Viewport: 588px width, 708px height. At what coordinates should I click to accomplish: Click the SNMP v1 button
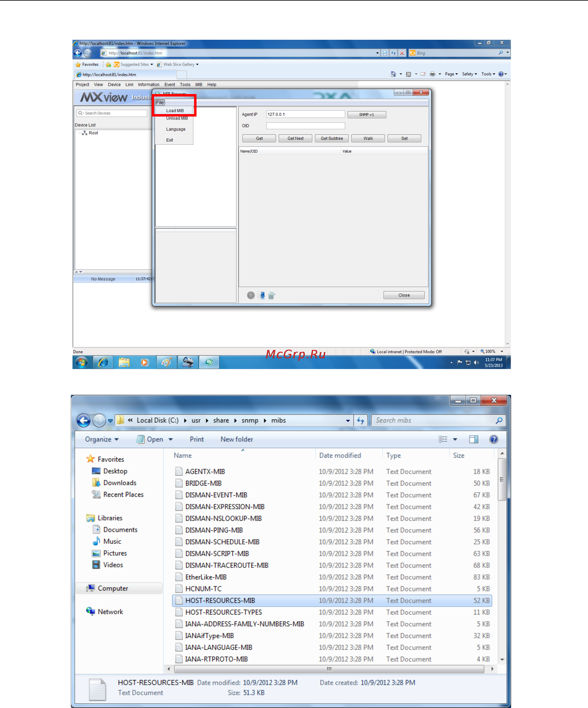tap(367, 115)
